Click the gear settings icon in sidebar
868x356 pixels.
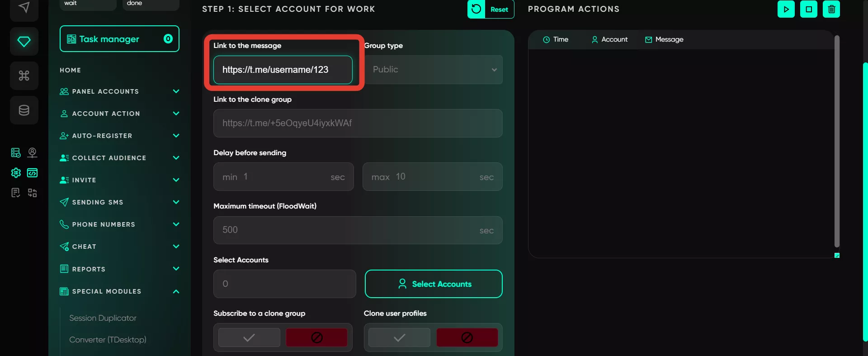[16, 173]
